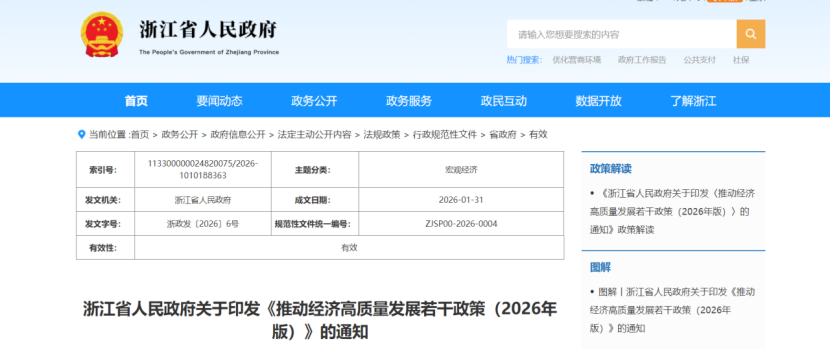Select hot search term 社保
830x364 pixels.
(741, 60)
